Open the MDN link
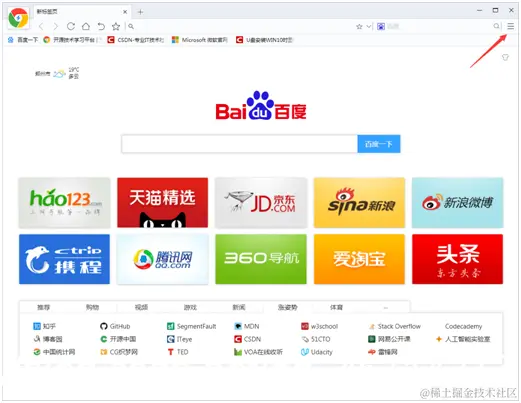Image resolution: width=521 pixels, height=403 pixels. pyautogui.click(x=247, y=326)
